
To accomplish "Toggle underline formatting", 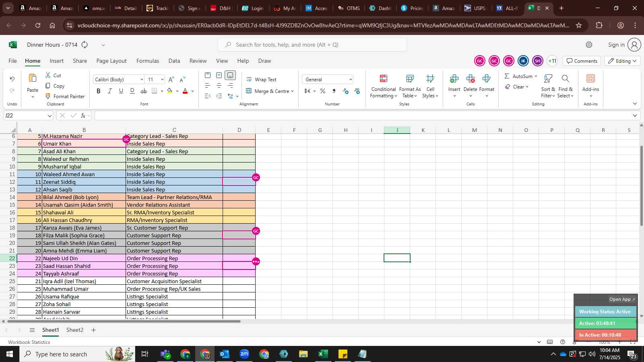I will [x=121, y=91].
